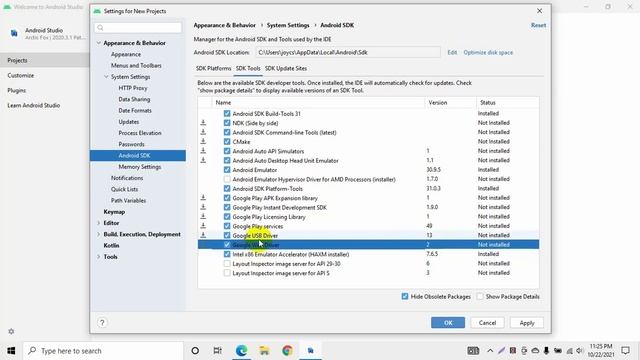Enable Show Package Details checkbox
This screenshot has height=360, width=640.
pos(480,296)
